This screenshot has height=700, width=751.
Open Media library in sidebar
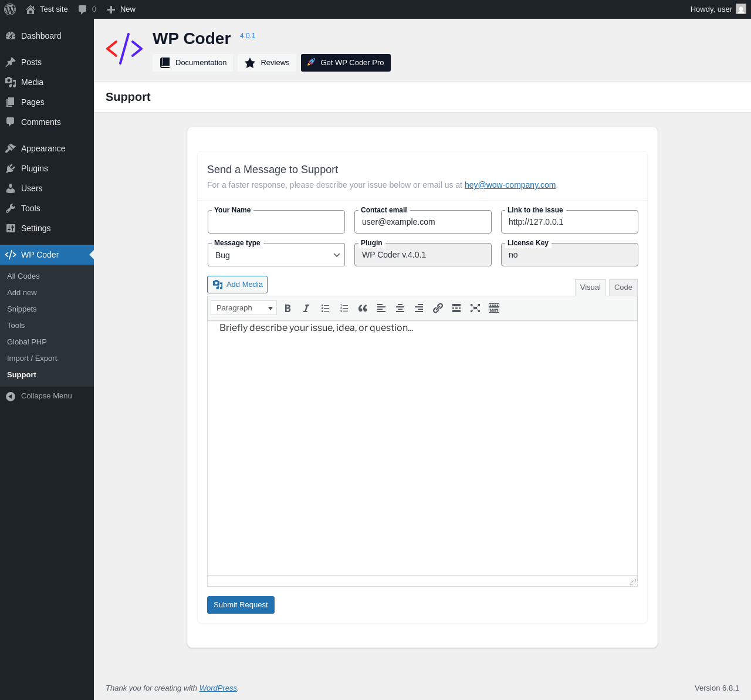[x=47, y=82]
